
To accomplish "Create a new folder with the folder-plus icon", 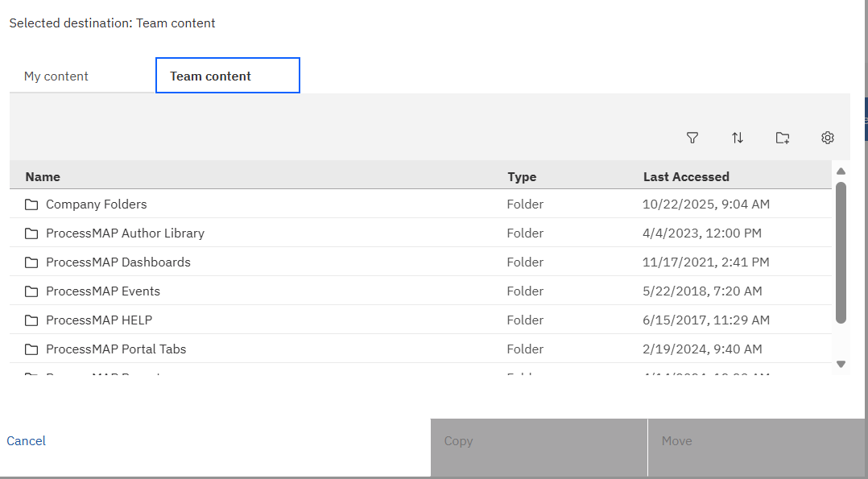I will [782, 138].
